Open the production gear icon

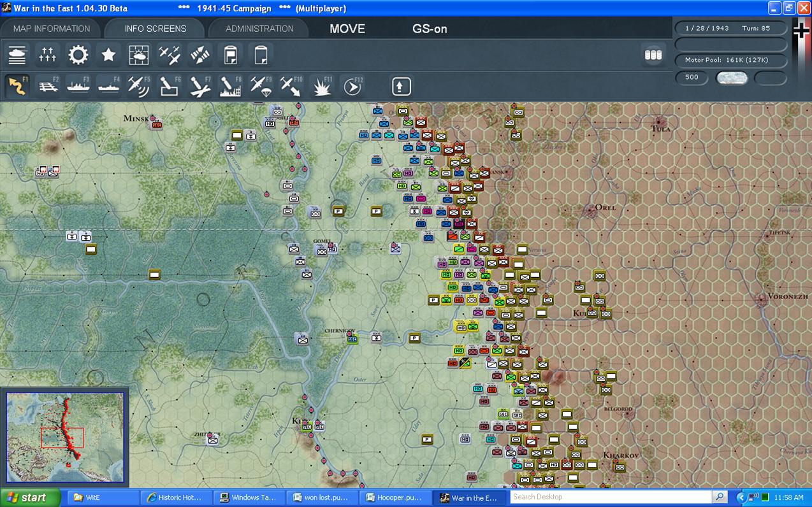tap(78, 55)
